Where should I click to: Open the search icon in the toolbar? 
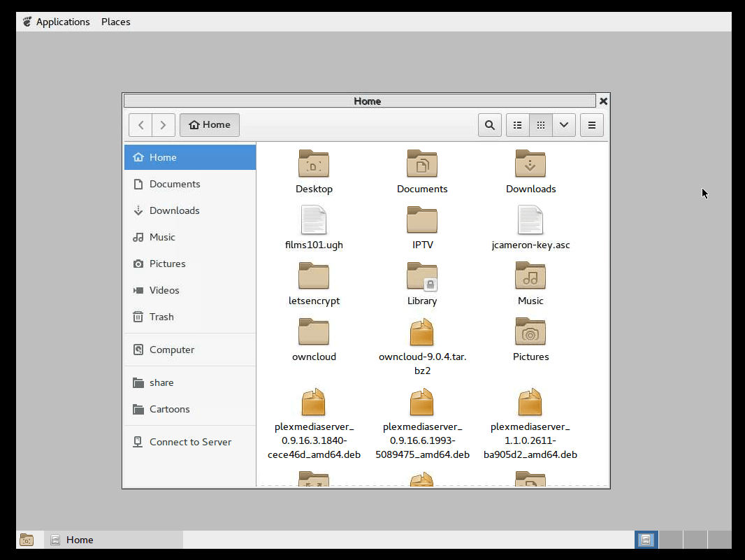[x=490, y=124]
